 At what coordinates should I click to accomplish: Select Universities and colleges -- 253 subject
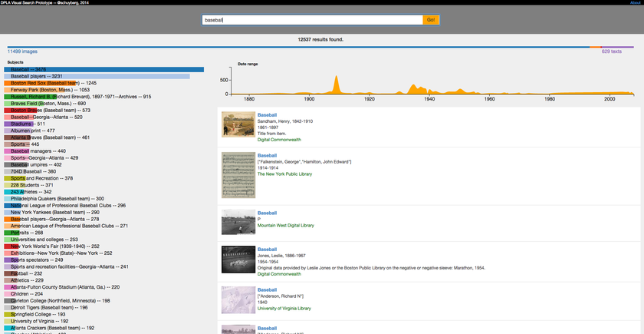pos(41,240)
